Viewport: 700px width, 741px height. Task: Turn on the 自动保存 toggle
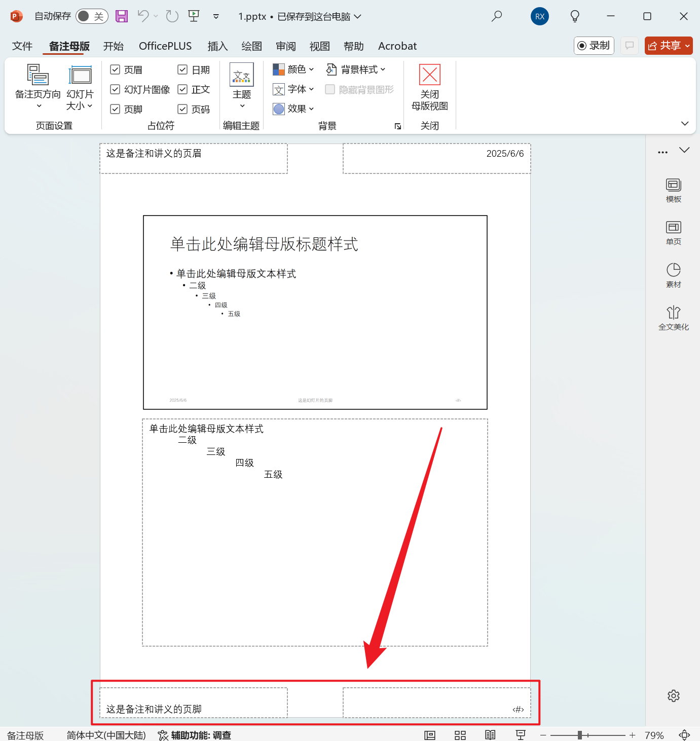tap(91, 16)
